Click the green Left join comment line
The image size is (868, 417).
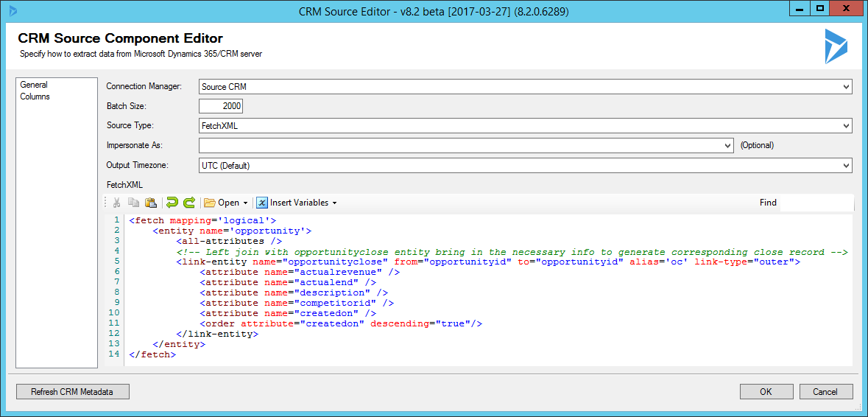(x=512, y=251)
